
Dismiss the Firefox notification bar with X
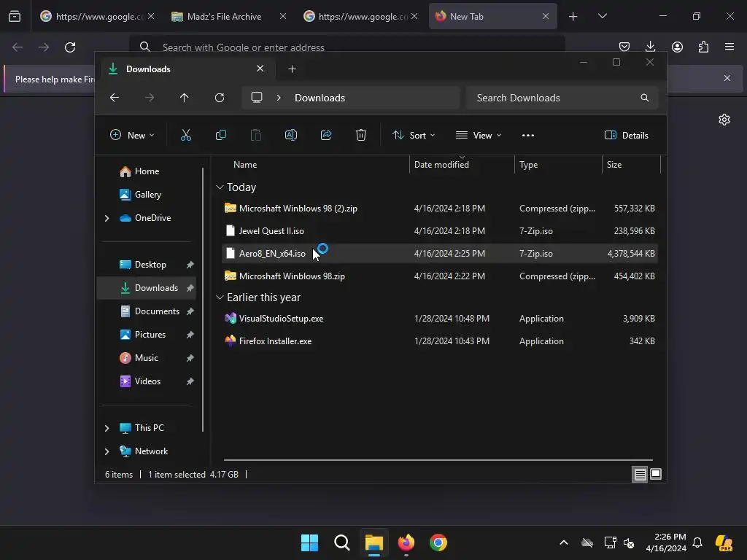click(x=727, y=78)
